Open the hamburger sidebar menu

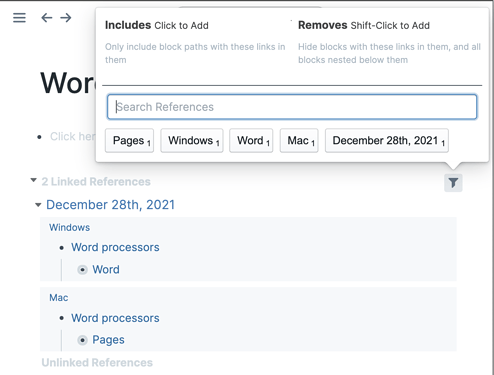tap(19, 18)
